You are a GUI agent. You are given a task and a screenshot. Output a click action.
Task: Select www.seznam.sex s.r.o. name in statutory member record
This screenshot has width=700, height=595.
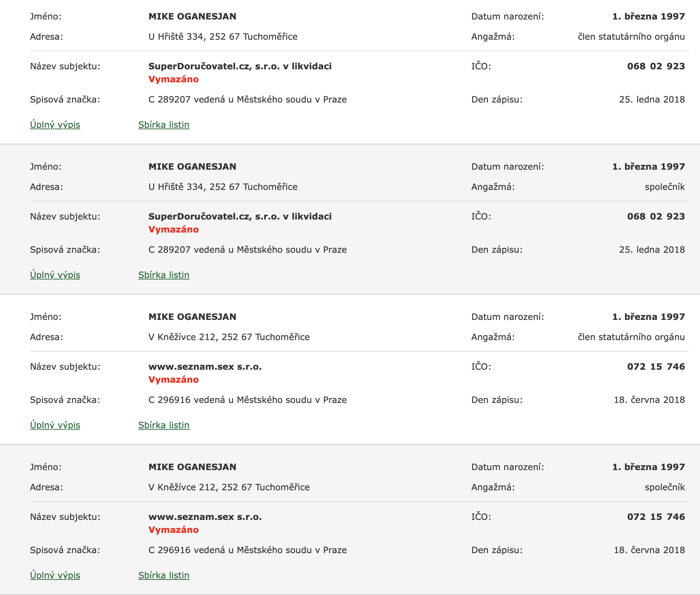205,366
